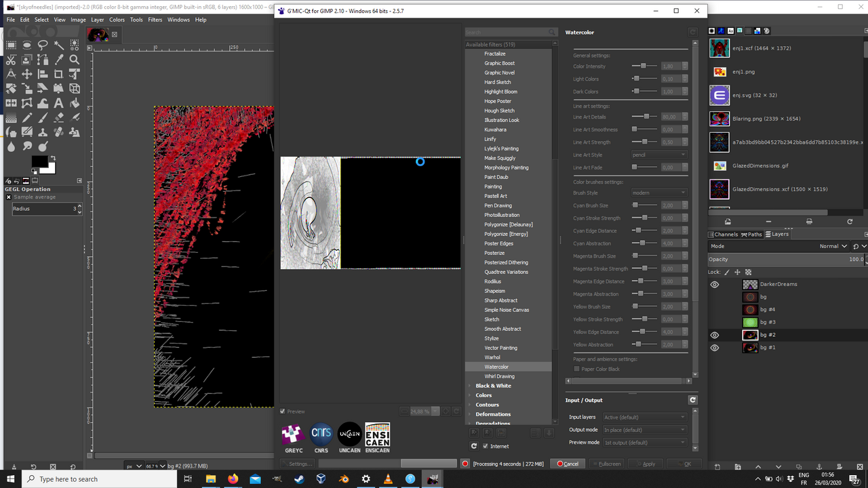
Task: Select the Move tool
Action: click(x=27, y=74)
